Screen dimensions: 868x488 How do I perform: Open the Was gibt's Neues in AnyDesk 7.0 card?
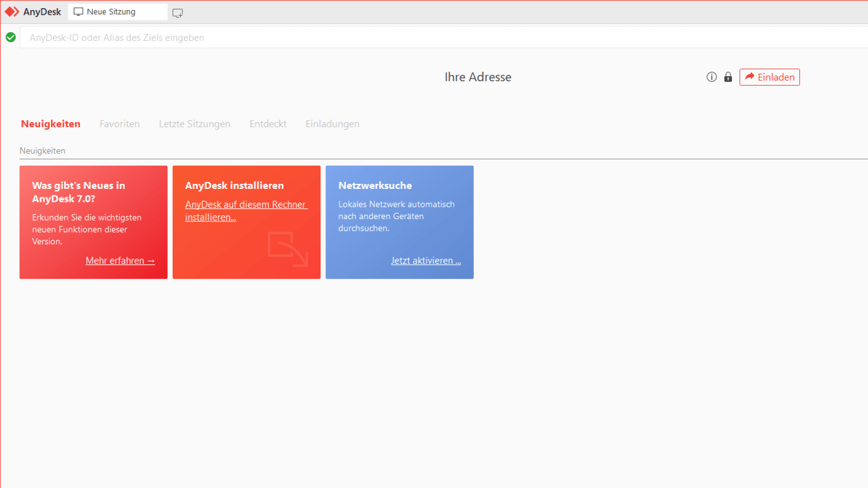point(94,222)
